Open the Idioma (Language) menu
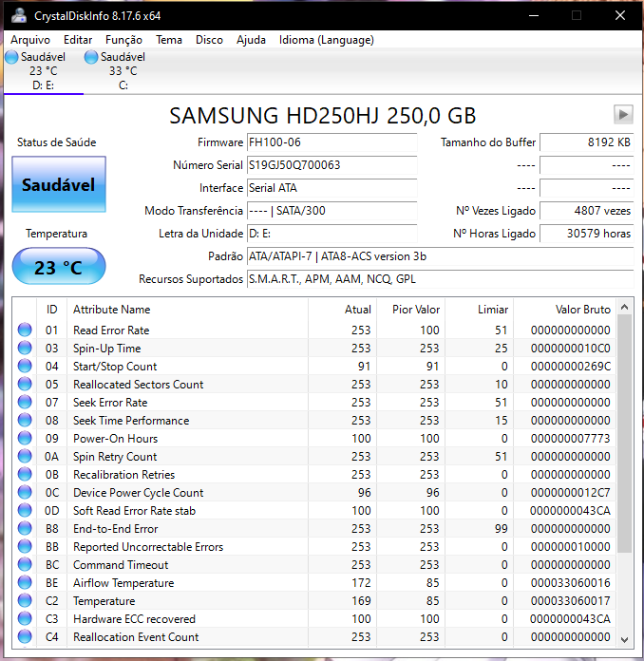The width and height of the screenshot is (644, 661). [327, 40]
